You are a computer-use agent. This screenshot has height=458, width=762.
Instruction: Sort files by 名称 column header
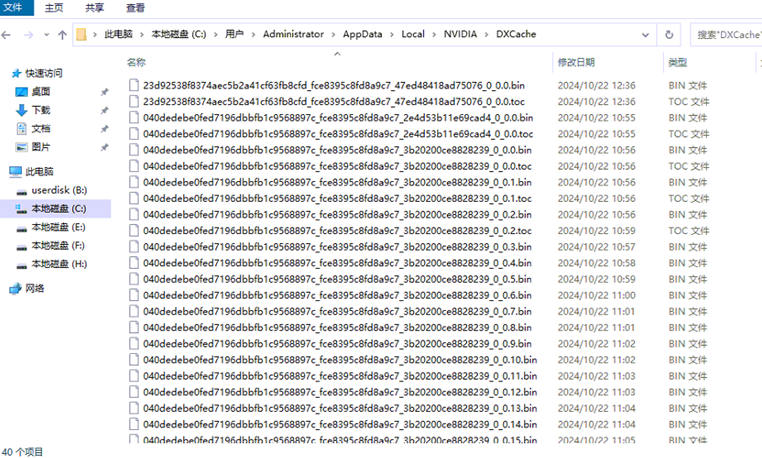pos(137,63)
